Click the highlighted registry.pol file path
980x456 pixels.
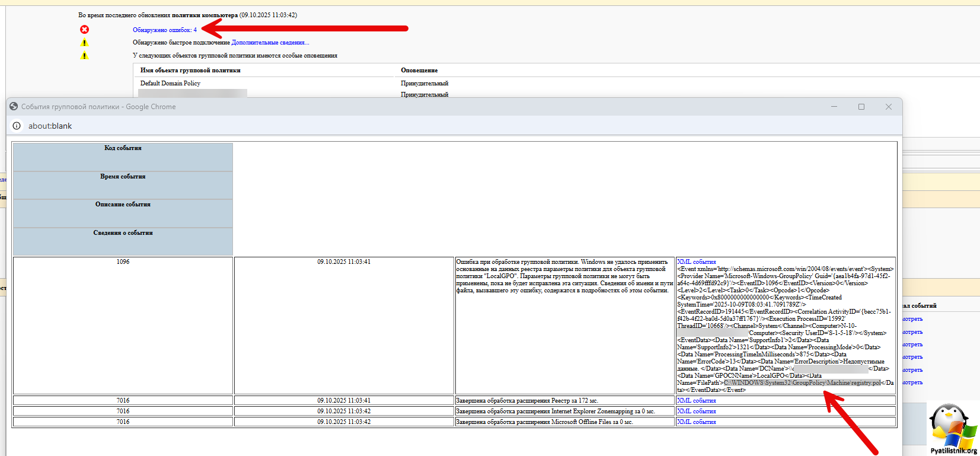tap(802, 383)
